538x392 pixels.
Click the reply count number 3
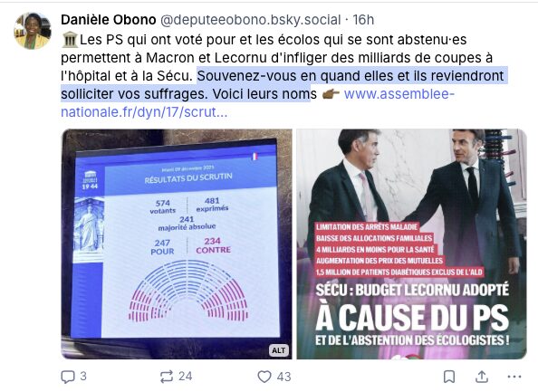(x=83, y=377)
